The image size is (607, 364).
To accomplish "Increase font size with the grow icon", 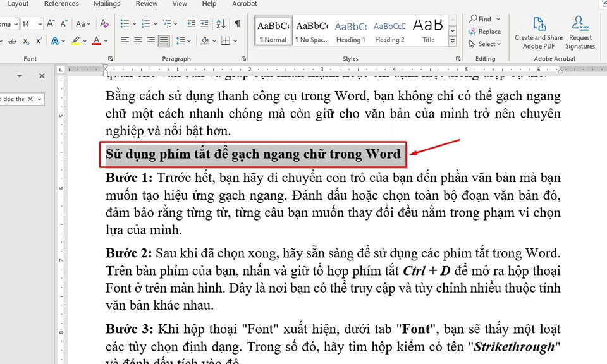I will point(51,23).
